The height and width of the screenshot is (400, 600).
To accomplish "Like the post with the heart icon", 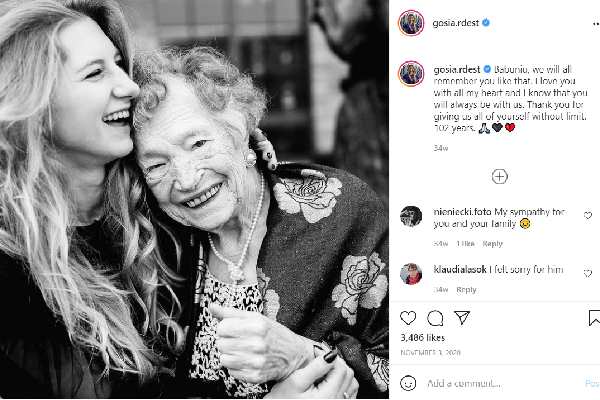I will pyautogui.click(x=408, y=318).
